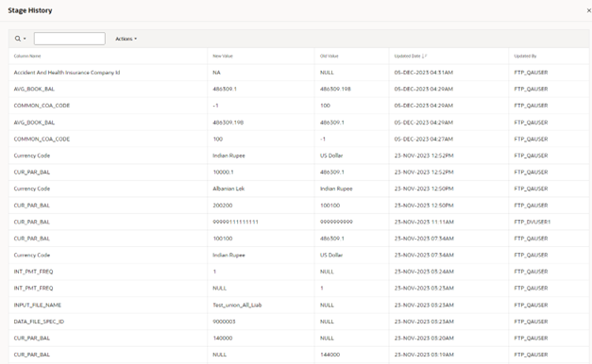592x364 pixels.
Task: Select the date '05-DEC-2023 04:27AM'
Action: tap(424, 139)
